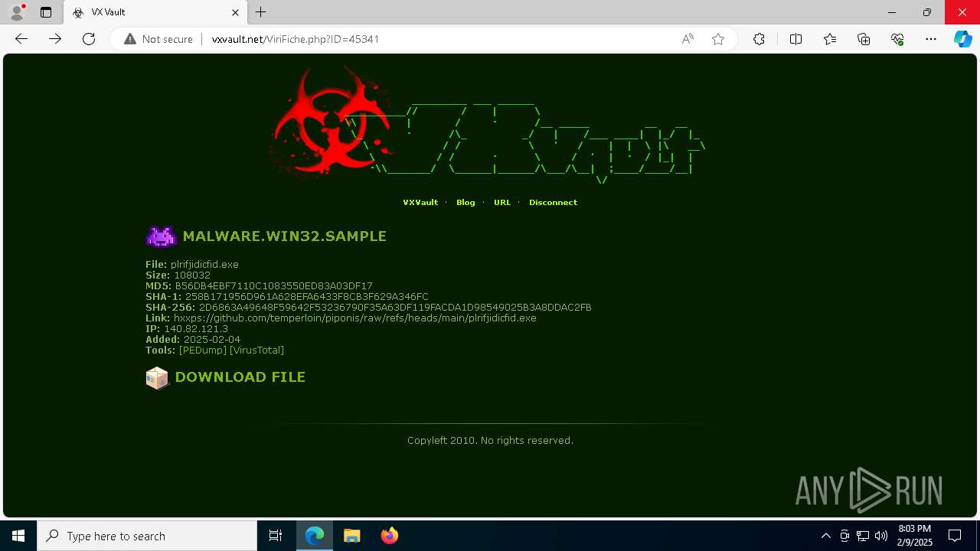Activate the Read aloud icon
Viewport: 980px width, 551px height.
pyautogui.click(x=688, y=39)
